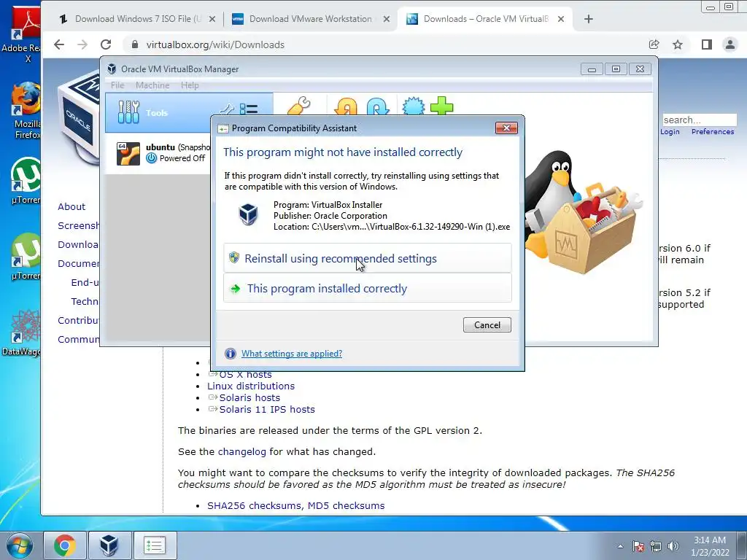
Task: Open Linux distributions link
Action: [251, 386]
